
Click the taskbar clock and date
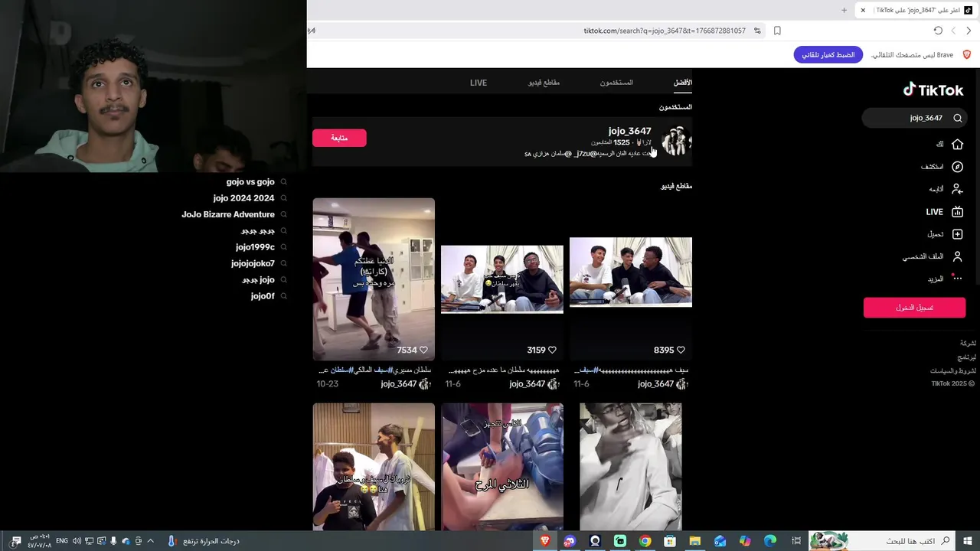(x=40, y=541)
